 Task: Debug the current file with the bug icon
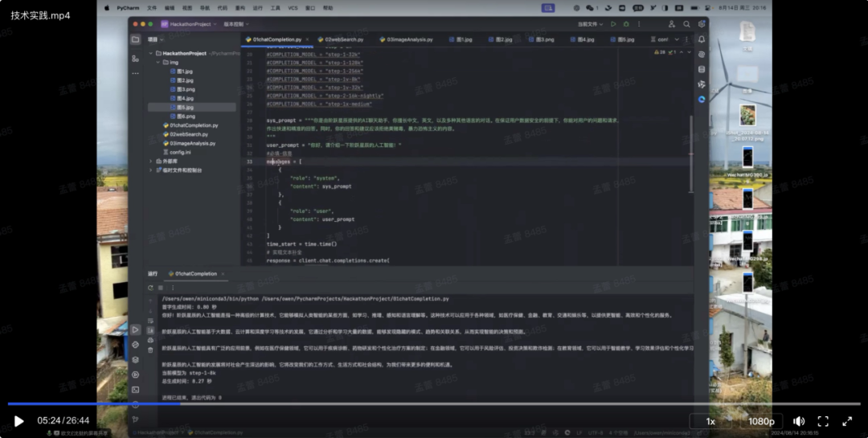626,24
